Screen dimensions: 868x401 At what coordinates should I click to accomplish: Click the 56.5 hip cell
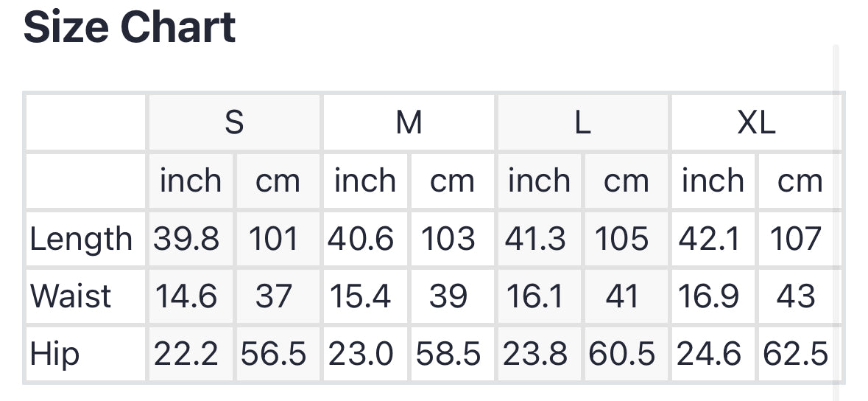click(x=273, y=354)
